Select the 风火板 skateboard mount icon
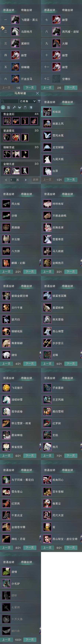 point(6,204)
